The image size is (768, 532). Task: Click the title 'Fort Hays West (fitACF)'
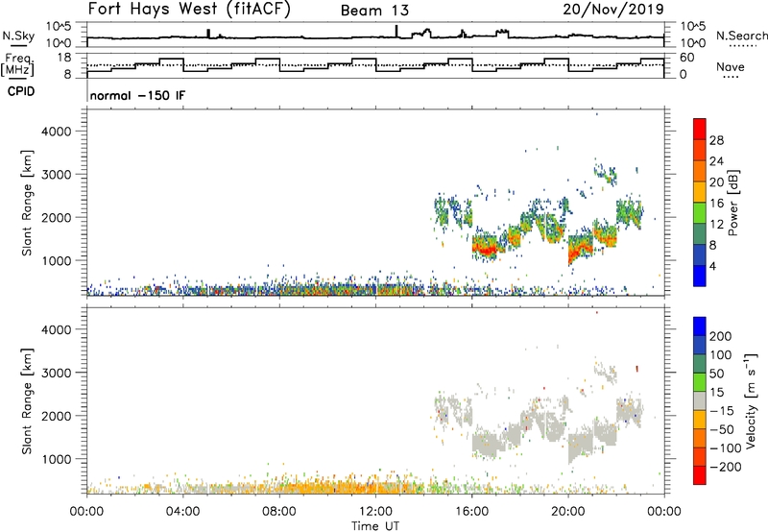tap(189, 10)
